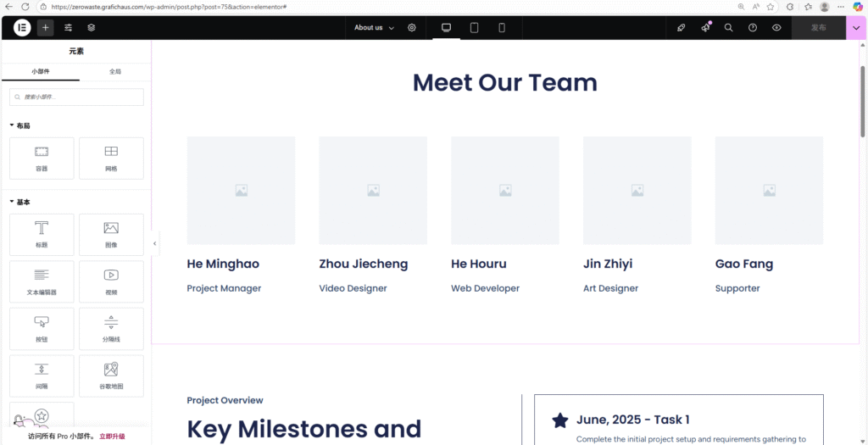Select the Heading (标题) widget

point(42,234)
